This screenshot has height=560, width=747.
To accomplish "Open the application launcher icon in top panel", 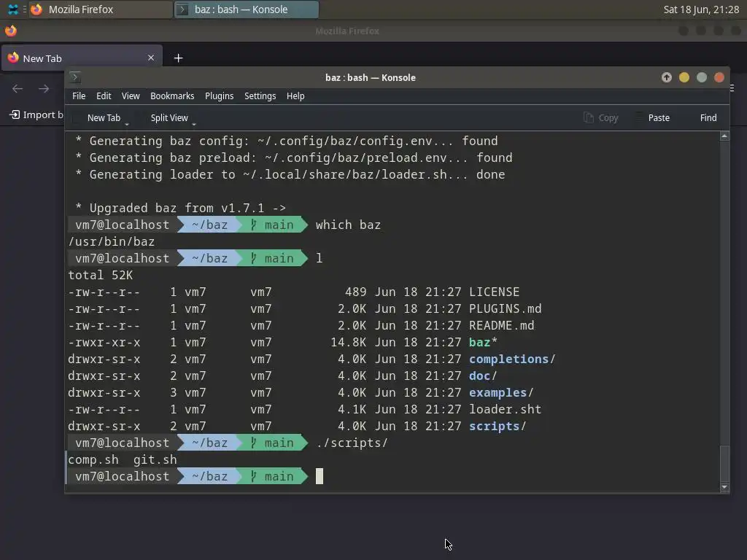I will 13,9.
